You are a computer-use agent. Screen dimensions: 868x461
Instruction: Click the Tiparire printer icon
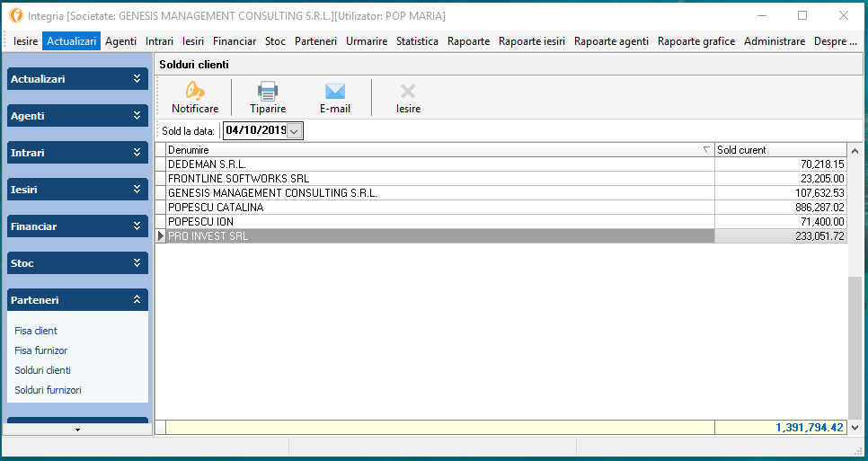point(268,91)
